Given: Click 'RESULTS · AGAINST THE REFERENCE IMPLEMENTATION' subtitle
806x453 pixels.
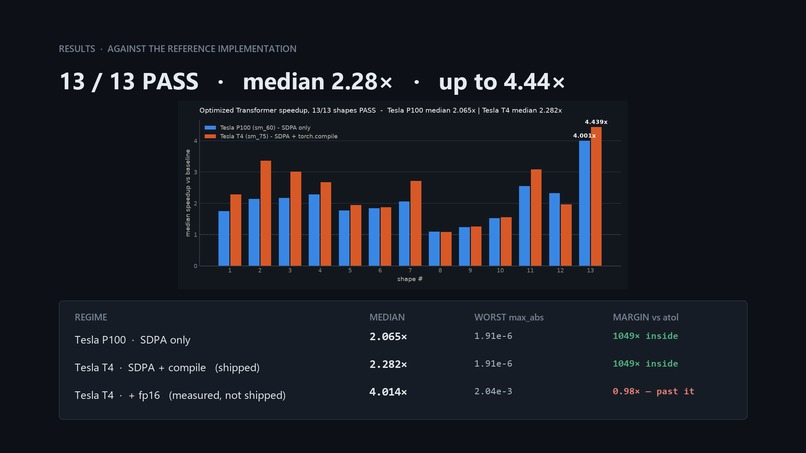Looking at the screenshot, I should (177, 49).
